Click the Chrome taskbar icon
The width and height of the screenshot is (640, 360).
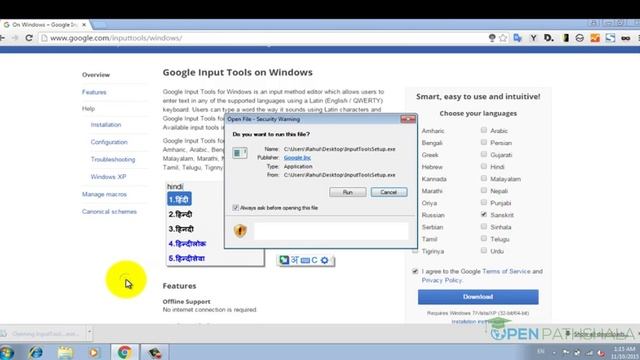pyautogui.click(x=124, y=352)
